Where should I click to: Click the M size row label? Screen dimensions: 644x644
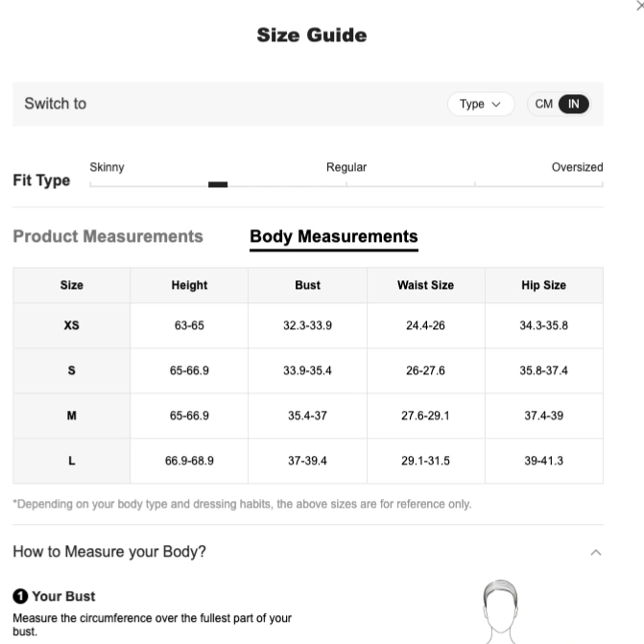[71, 416]
